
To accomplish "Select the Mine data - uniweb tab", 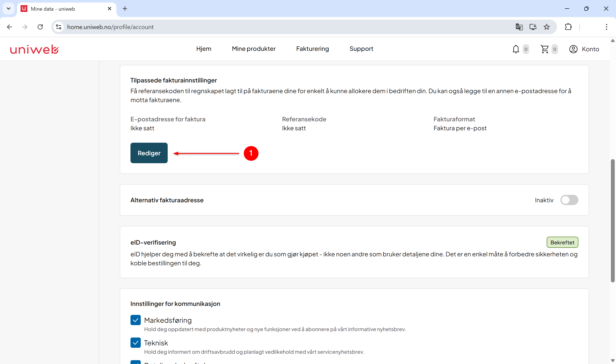I will [66, 9].
